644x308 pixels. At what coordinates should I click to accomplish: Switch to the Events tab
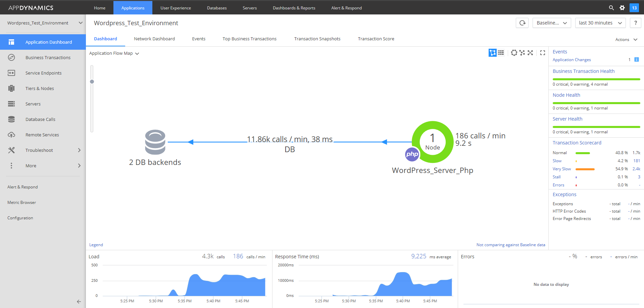pos(199,39)
